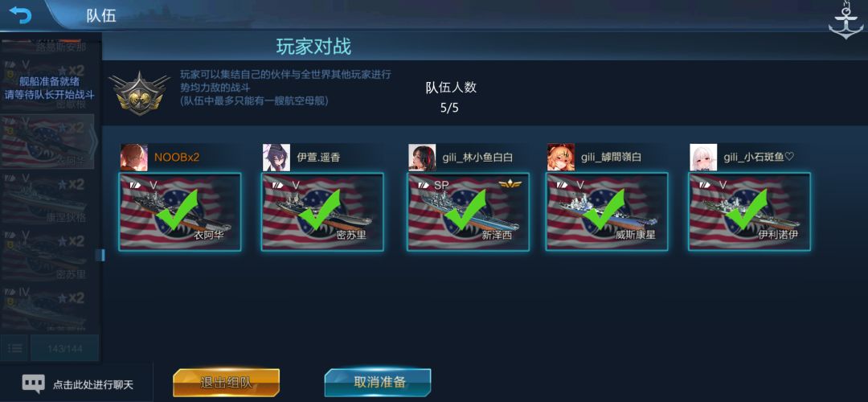This screenshot has height=402, width=868.
Task: Click gili_罅間嶺白 player avatar
Action: pos(561,158)
